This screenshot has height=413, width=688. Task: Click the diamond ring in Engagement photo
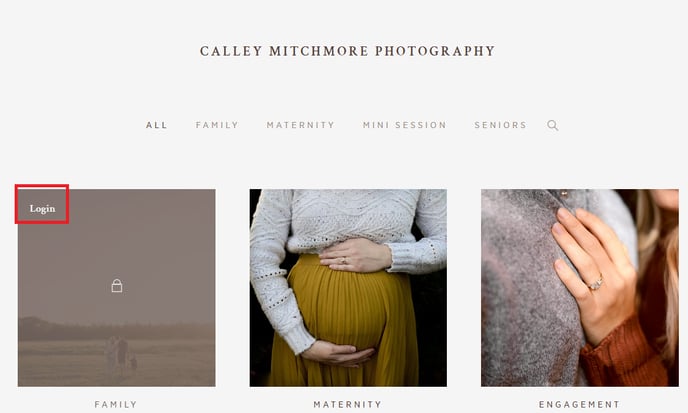click(x=596, y=283)
